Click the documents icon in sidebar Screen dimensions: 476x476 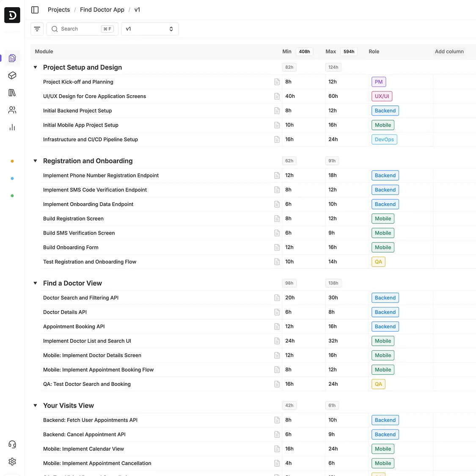tap(12, 58)
